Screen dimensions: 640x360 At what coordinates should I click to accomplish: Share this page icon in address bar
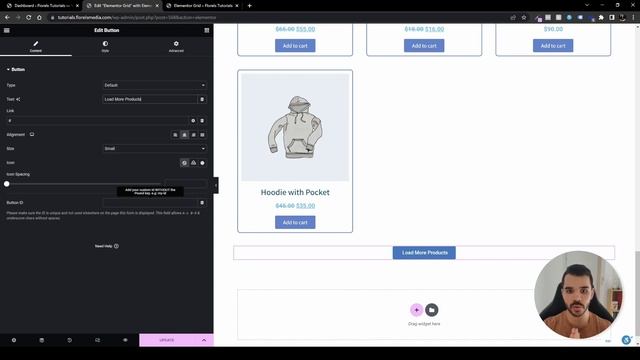click(513, 18)
